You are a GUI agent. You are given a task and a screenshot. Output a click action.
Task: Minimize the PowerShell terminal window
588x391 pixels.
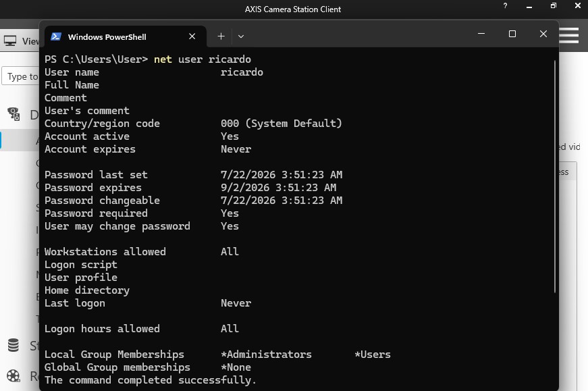pos(481,34)
